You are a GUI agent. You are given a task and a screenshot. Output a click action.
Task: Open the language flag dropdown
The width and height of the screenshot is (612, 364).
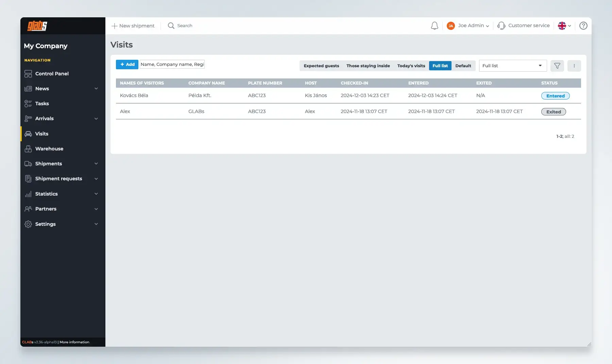tap(564, 26)
